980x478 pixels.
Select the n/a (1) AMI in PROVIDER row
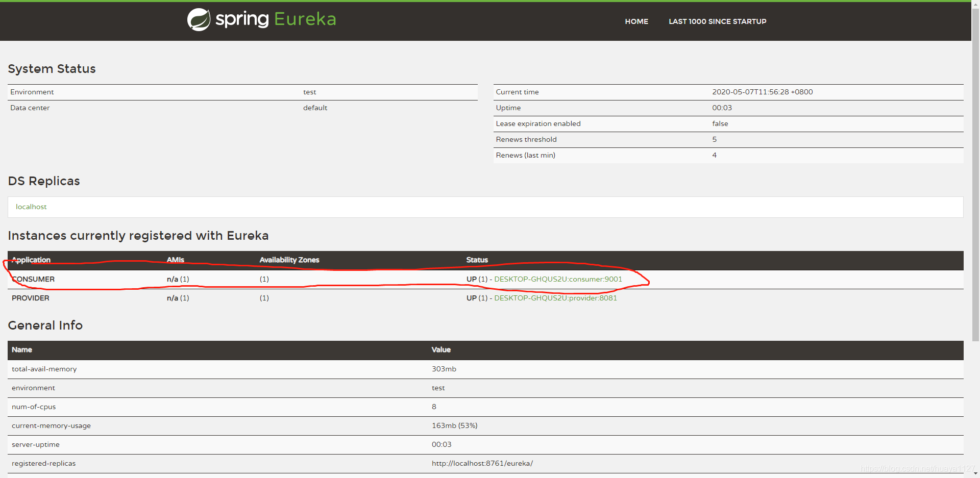coord(178,298)
